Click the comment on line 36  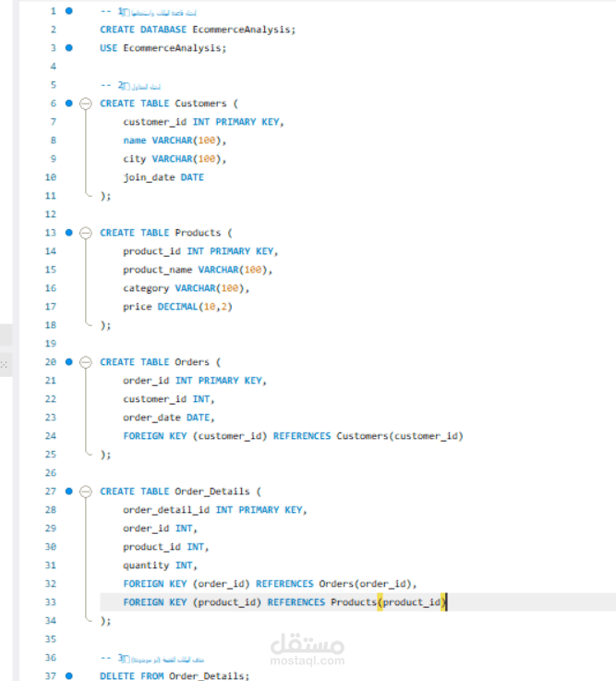(152, 659)
